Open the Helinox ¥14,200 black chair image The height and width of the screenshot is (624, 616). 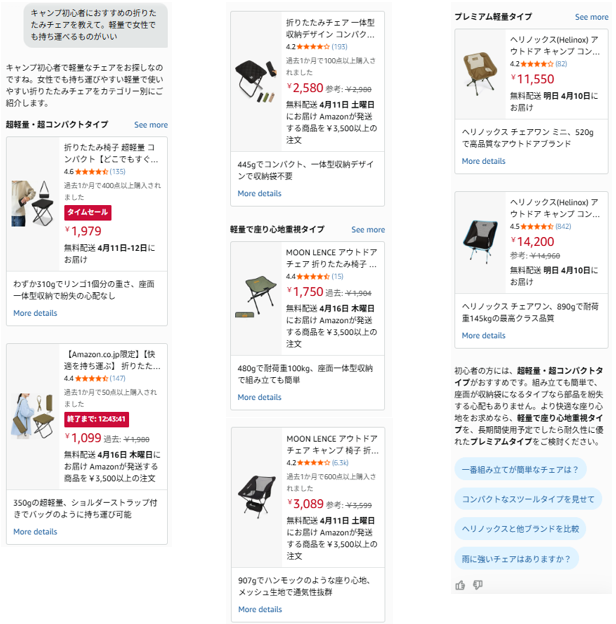(480, 242)
